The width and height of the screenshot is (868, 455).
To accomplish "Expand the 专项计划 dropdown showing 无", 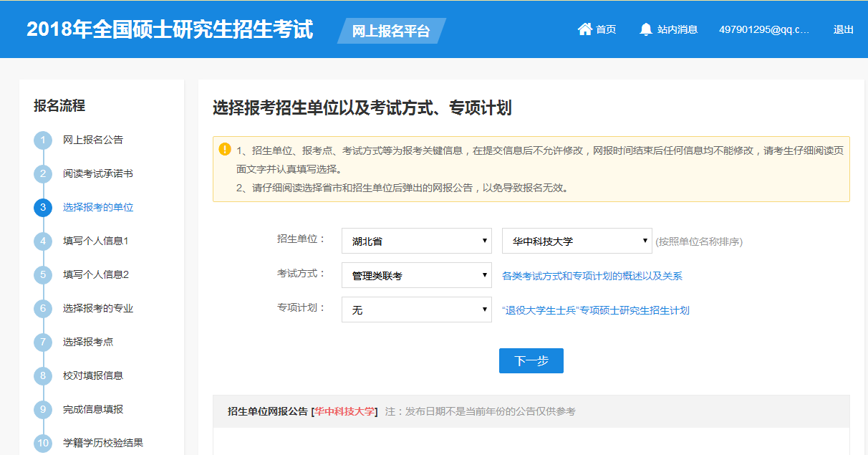I will 416,310.
